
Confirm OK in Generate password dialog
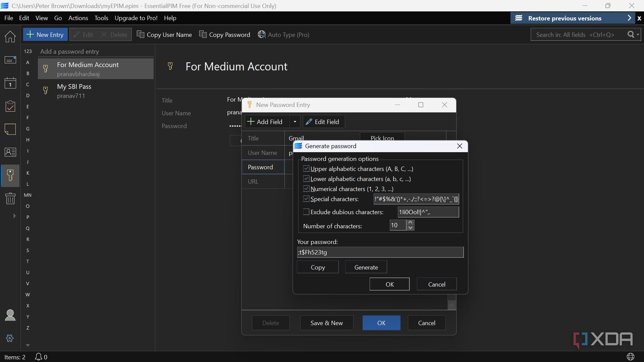[389, 284]
